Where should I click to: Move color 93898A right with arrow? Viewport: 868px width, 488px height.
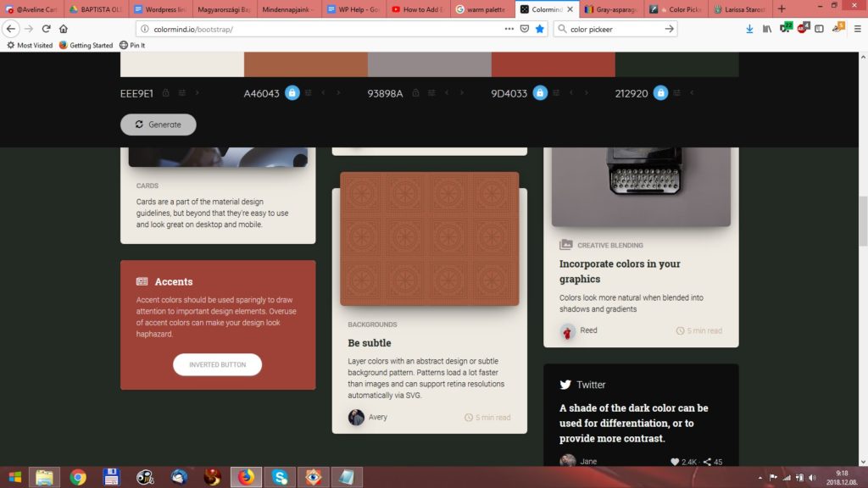(x=462, y=93)
